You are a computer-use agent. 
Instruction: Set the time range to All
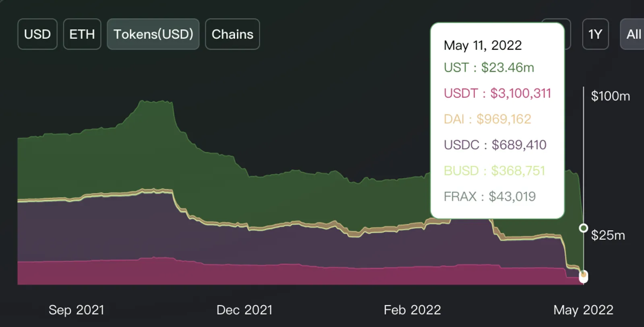633,34
